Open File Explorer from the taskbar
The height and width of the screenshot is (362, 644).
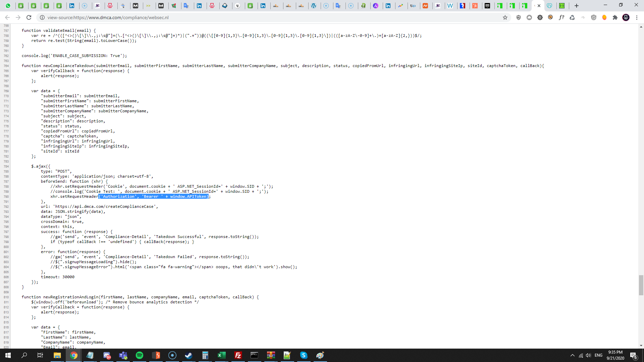click(57, 355)
